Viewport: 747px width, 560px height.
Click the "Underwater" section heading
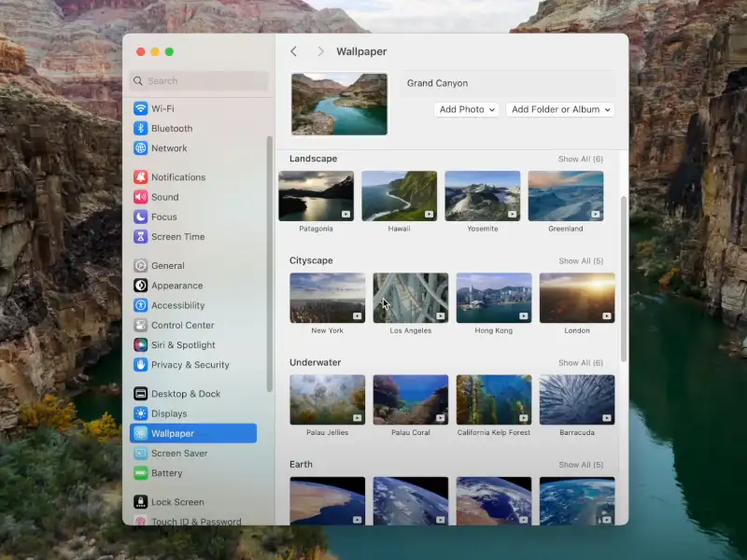pyautogui.click(x=315, y=362)
